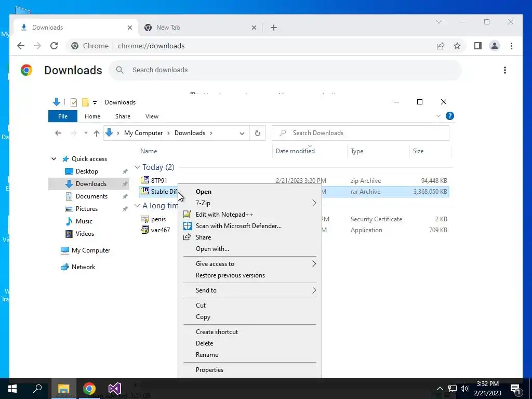Open recent locations dropdown arrow
The width and height of the screenshot is (532, 399).
coord(86,133)
